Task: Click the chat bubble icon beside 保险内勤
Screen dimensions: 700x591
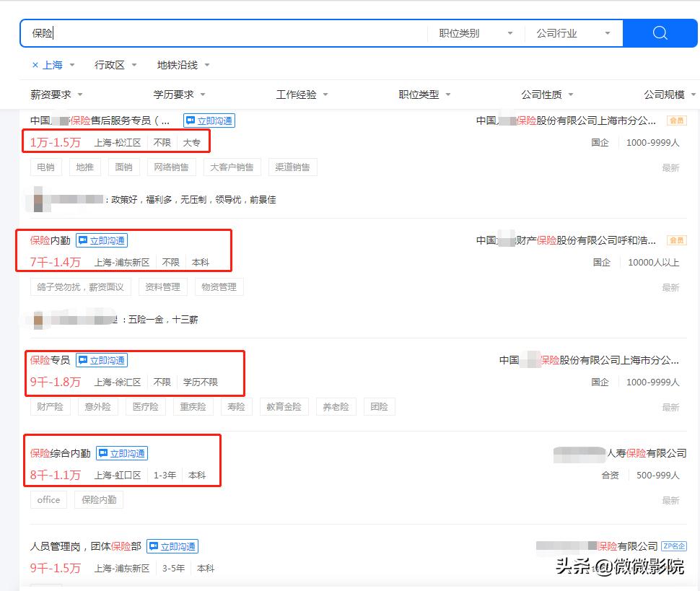Action: click(x=82, y=240)
